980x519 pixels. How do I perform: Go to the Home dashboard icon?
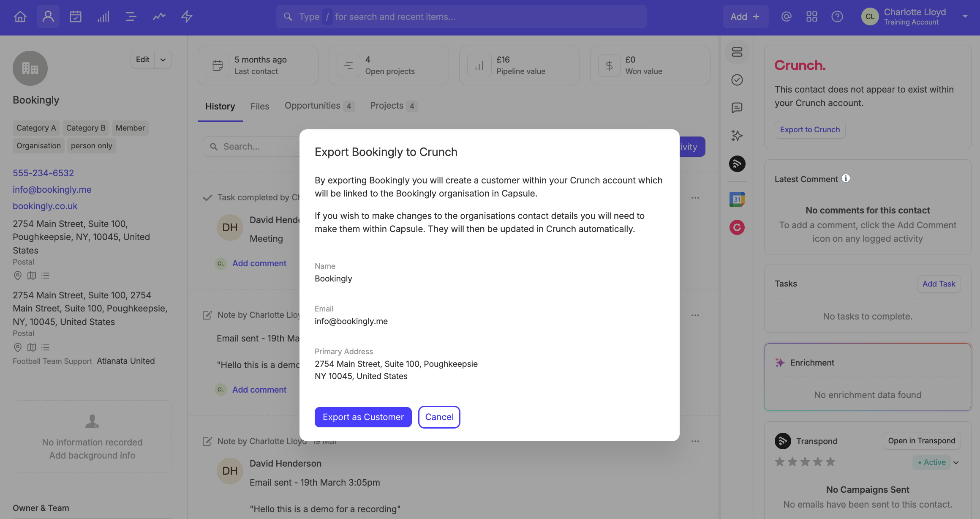point(20,16)
